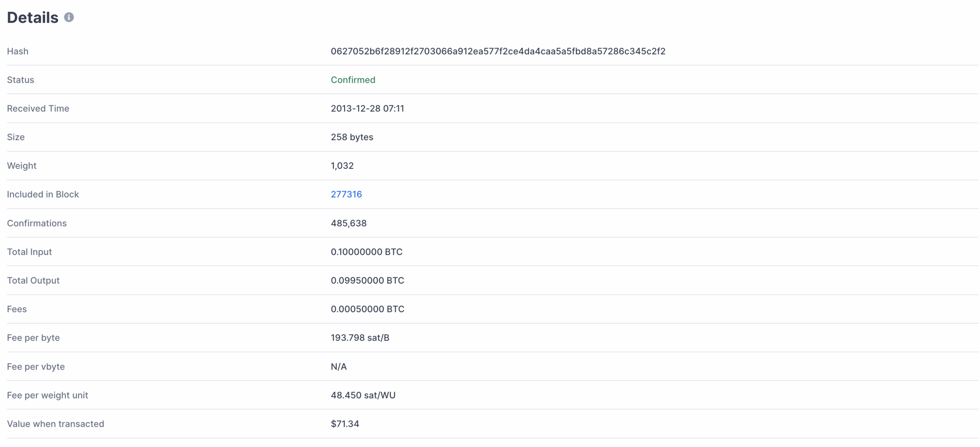Click the 48.450 sat/WU value

pos(363,395)
